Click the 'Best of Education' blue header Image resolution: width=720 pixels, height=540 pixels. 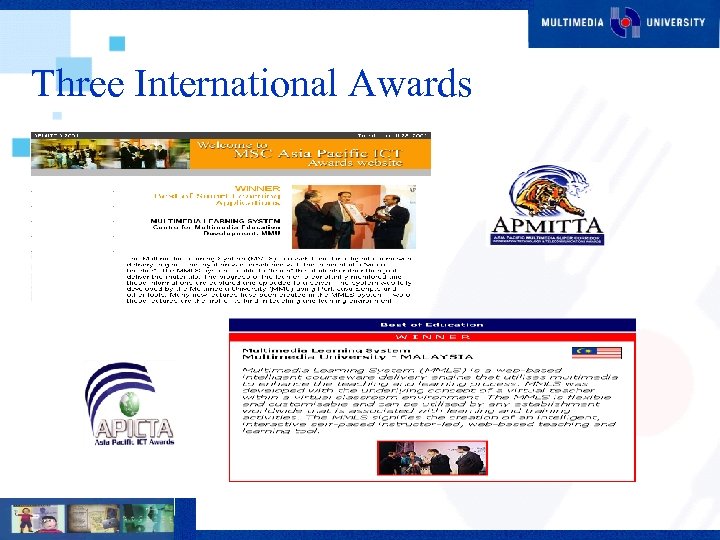tap(432, 325)
